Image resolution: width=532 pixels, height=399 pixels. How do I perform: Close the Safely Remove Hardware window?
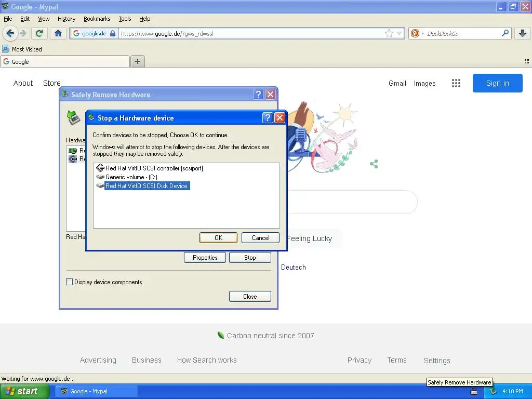[x=270, y=95]
